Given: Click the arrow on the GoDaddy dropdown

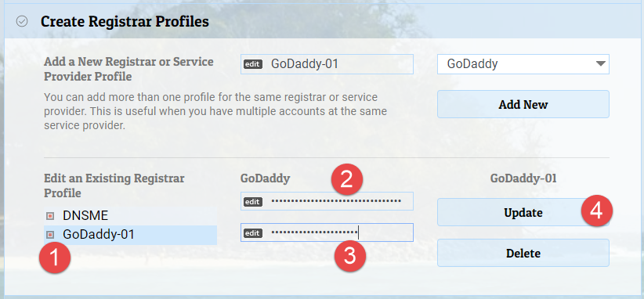Looking at the screenshot, I should coord(600,64).
